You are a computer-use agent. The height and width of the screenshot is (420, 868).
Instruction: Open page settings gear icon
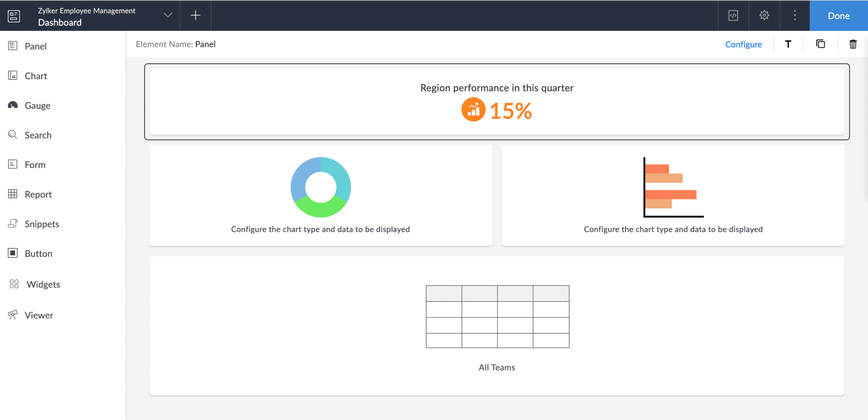pos(764,15)
